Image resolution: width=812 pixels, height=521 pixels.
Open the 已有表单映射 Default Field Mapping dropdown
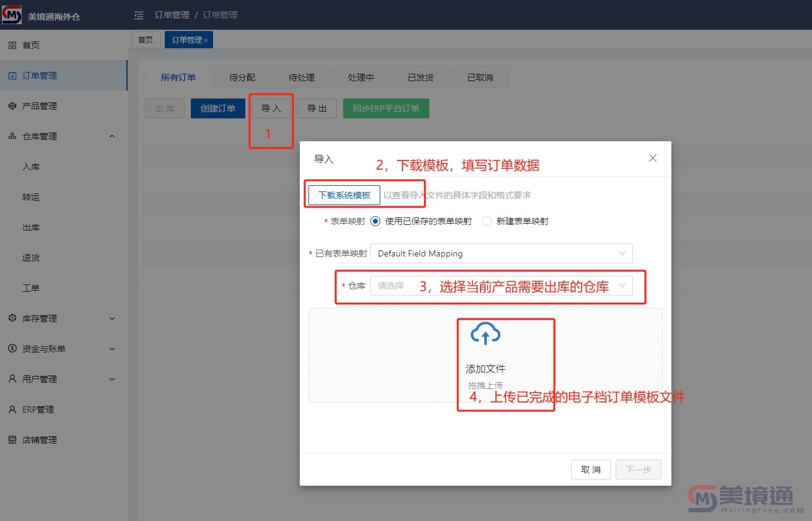(x=501, y=253)
